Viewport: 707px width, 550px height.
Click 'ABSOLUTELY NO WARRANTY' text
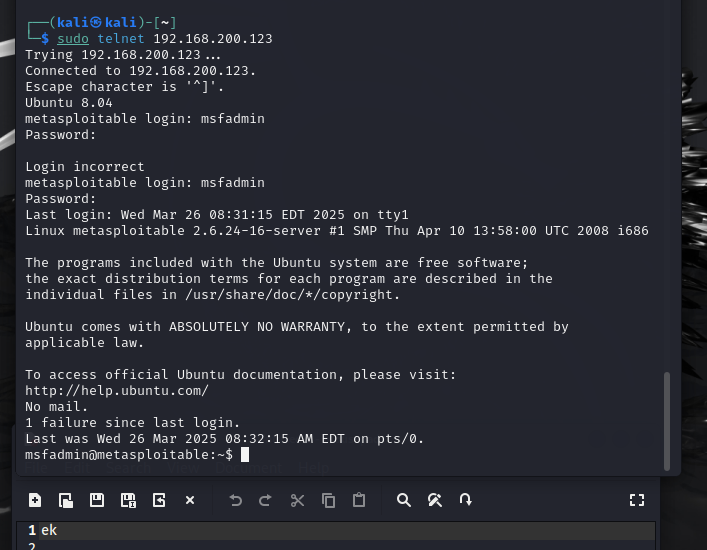coord(257,327)
